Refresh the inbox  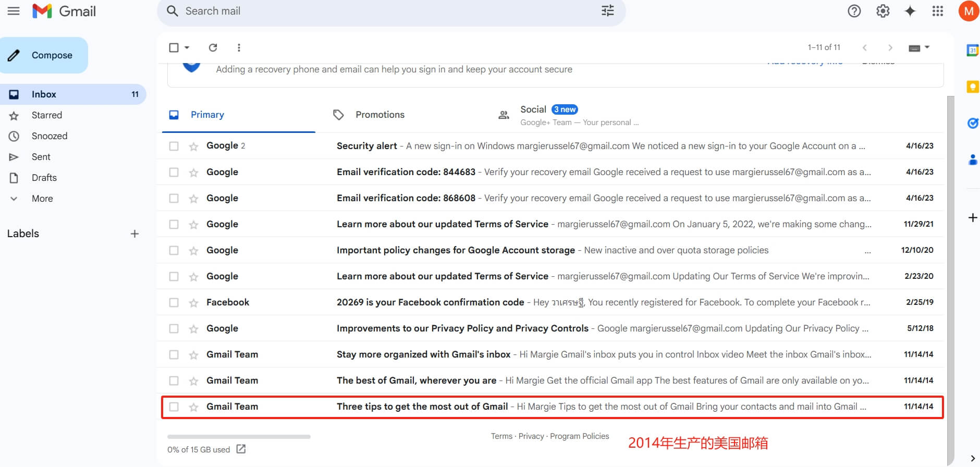click(213, 47)
